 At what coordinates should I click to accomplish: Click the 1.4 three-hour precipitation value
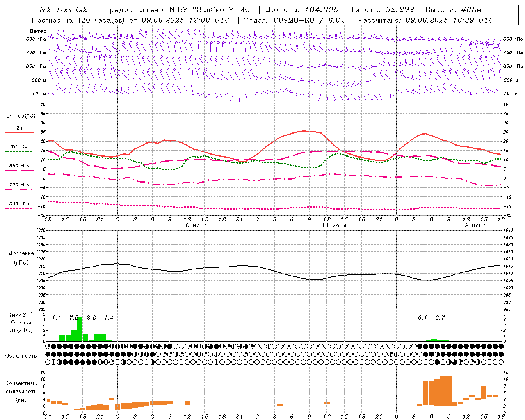point(109,318)
